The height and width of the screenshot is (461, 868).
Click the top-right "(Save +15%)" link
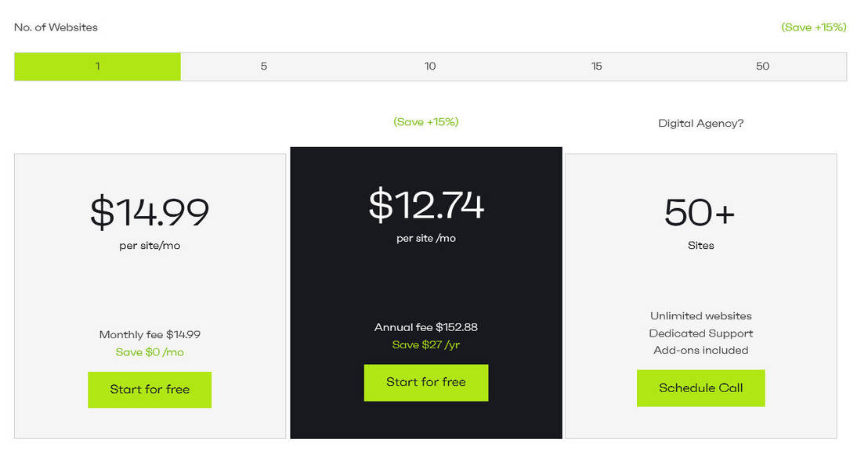point(814,27)
